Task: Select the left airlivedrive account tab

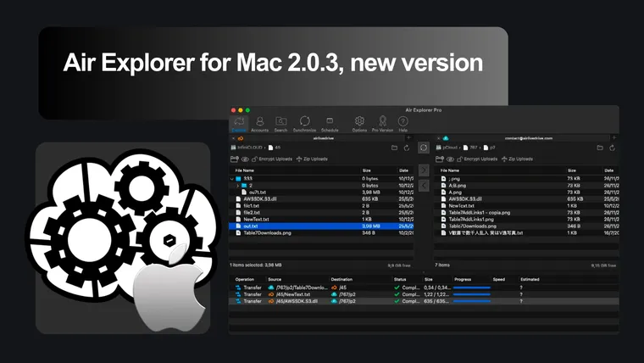Action: click(x=324, y=138)
